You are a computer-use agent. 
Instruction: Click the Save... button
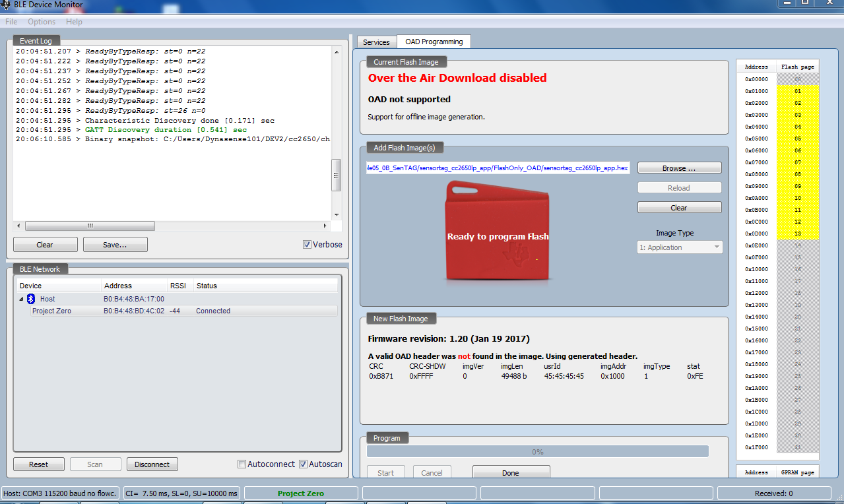pos(115,245)
